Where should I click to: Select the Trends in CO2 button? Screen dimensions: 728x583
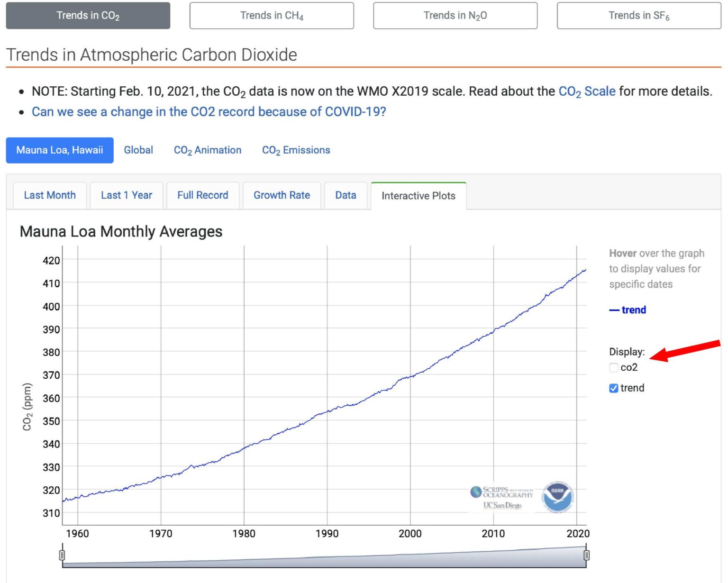click(88, 16)
